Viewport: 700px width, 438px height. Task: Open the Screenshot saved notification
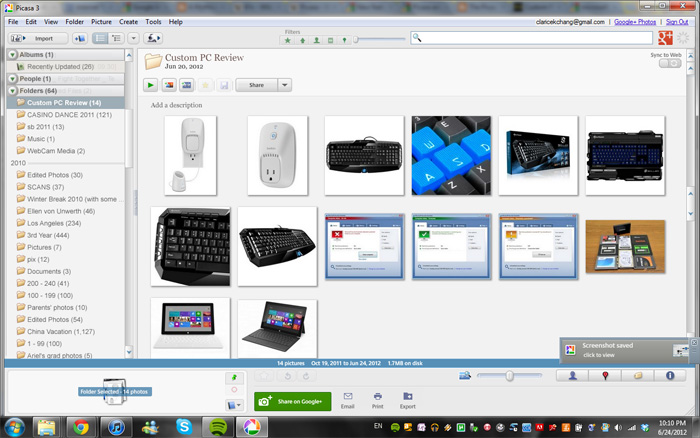[625, 350]
